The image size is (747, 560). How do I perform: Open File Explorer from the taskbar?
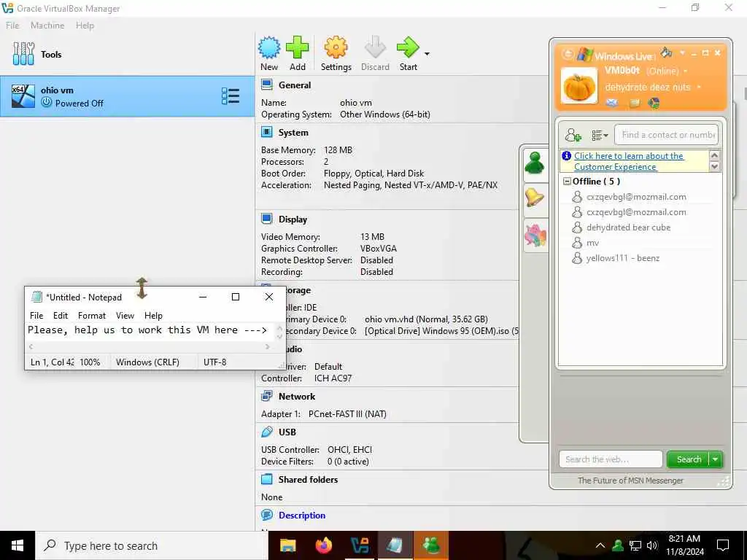click(x=287, y=545)
